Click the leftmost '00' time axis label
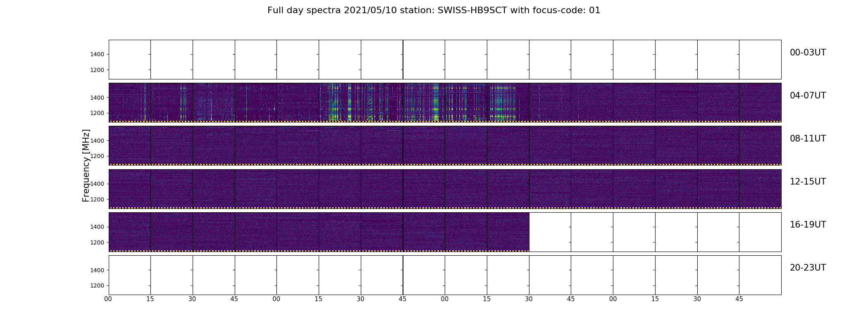Viewport: 868px width, 331px height. (x=108, y=299)
